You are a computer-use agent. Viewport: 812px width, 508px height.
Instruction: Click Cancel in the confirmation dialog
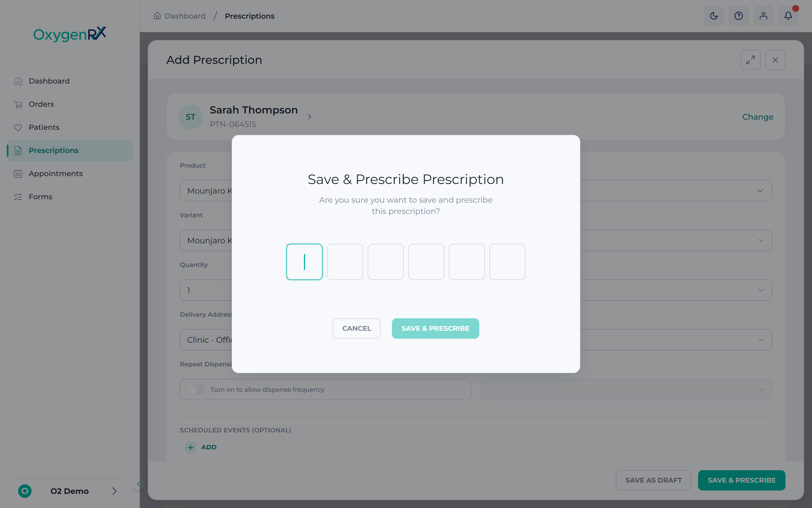pos(356,328)
